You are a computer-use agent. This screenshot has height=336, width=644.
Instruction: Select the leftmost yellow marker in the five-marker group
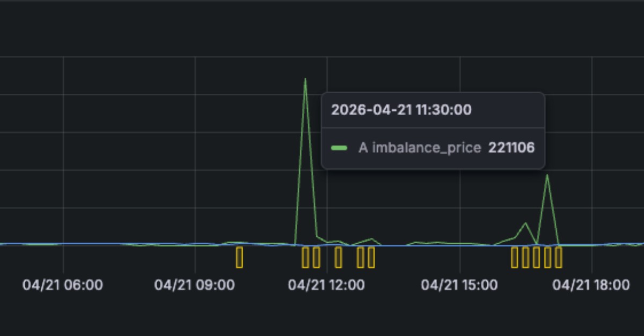(515, 257)
